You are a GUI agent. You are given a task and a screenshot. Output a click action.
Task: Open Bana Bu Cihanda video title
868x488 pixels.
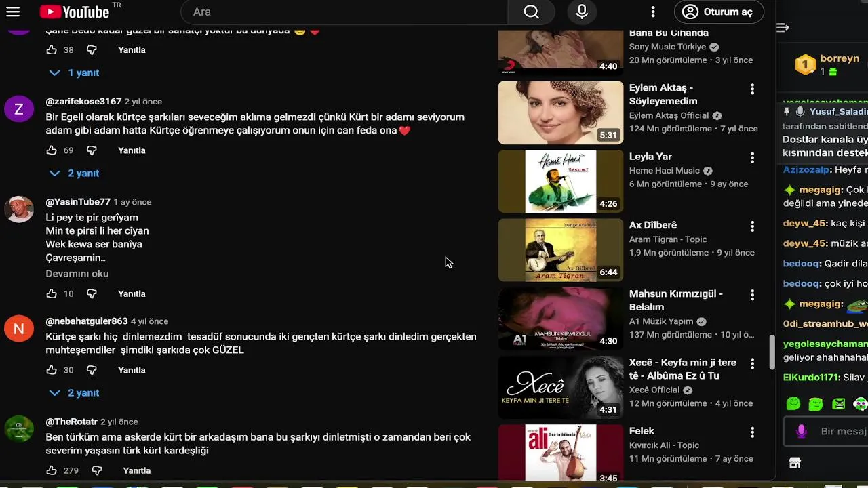(669, 33)
